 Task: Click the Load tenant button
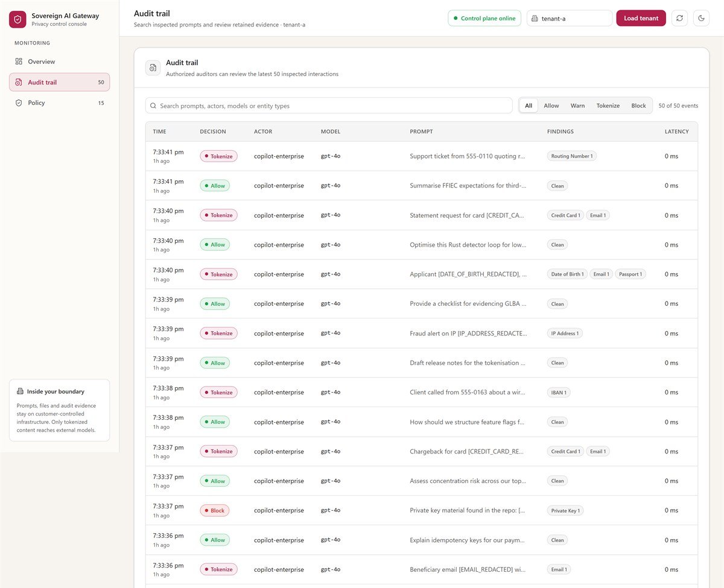tap(641, 18)
